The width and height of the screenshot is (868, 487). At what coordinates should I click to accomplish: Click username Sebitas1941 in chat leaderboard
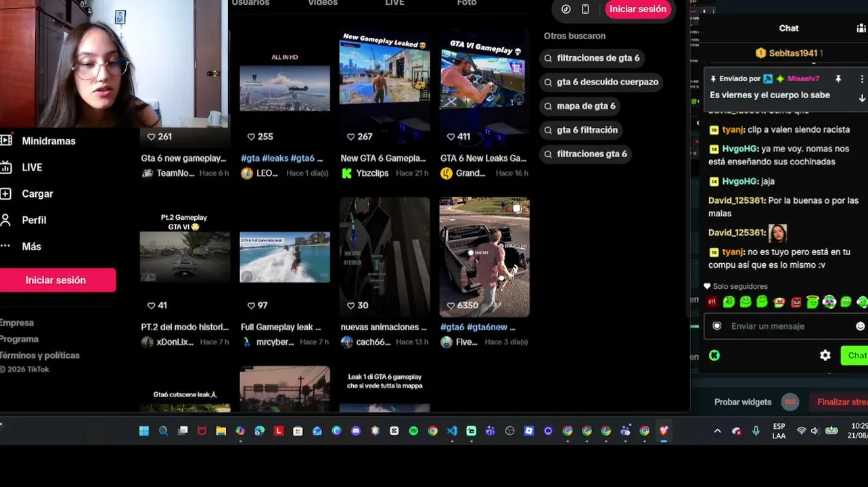[x=793, y=53]
